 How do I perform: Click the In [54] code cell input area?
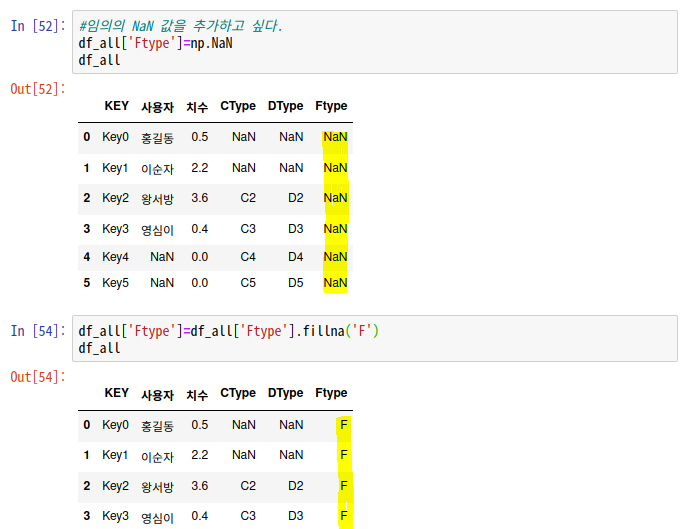click(375, 339)
